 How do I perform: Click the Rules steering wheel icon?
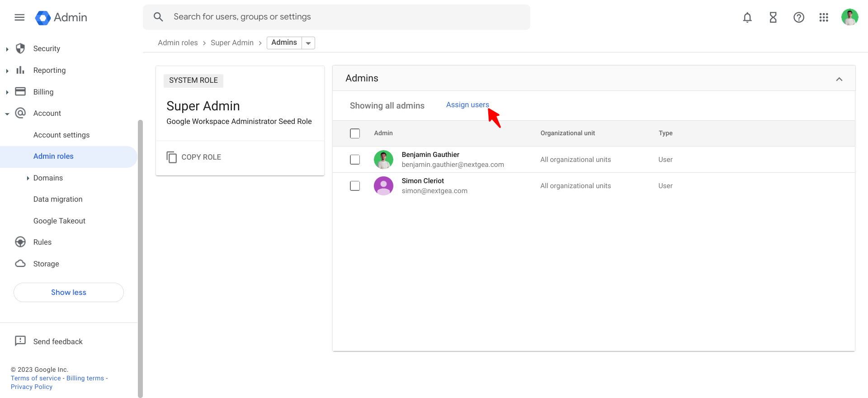point(20,242)
